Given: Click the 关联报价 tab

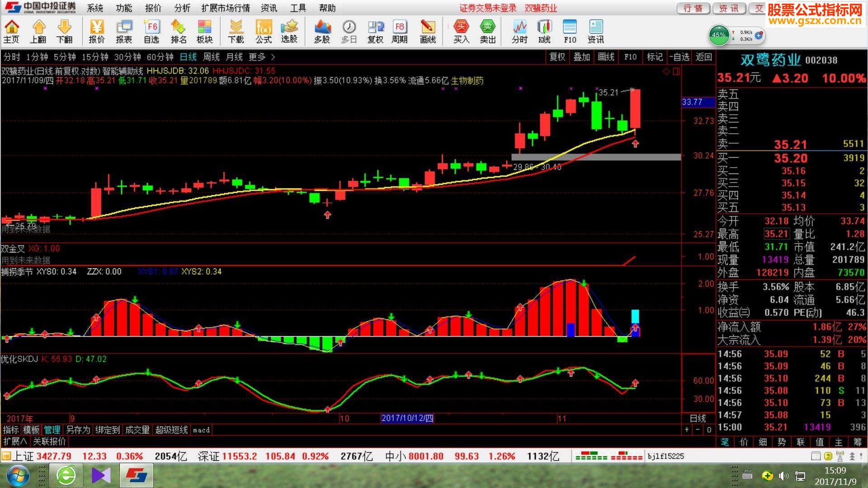Looking at the screenshot, I should [49, 441].
